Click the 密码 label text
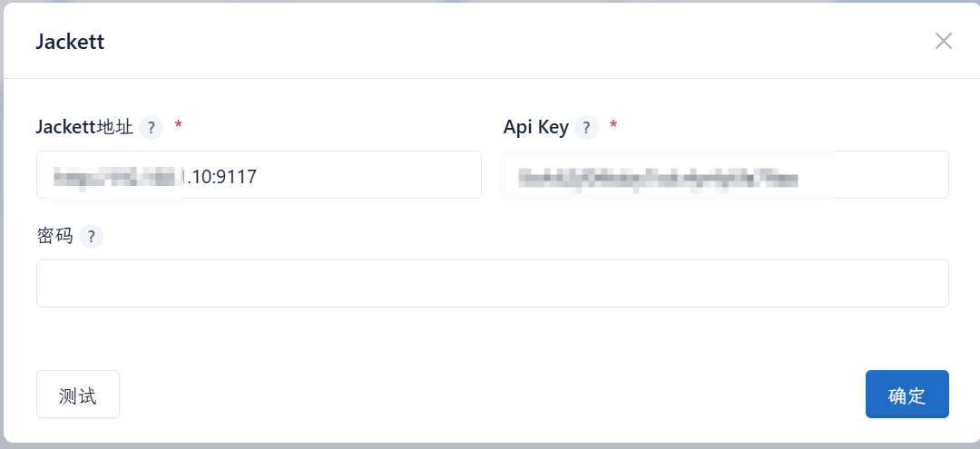The image size is (980, 449). 54,237
